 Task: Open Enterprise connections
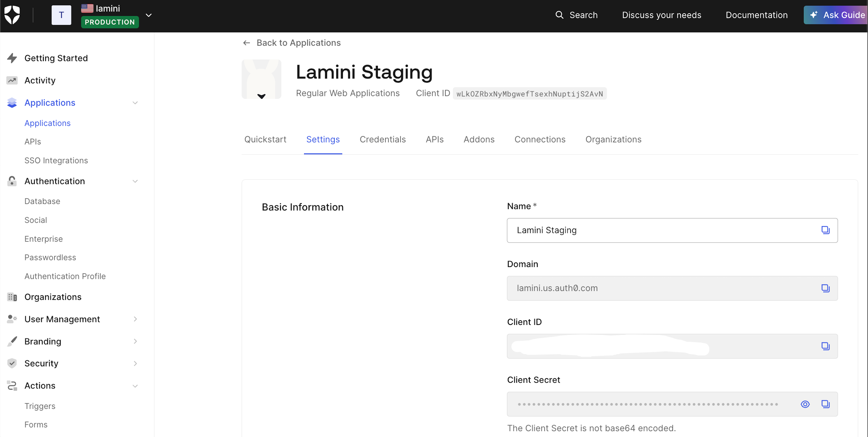coord(43,239)
